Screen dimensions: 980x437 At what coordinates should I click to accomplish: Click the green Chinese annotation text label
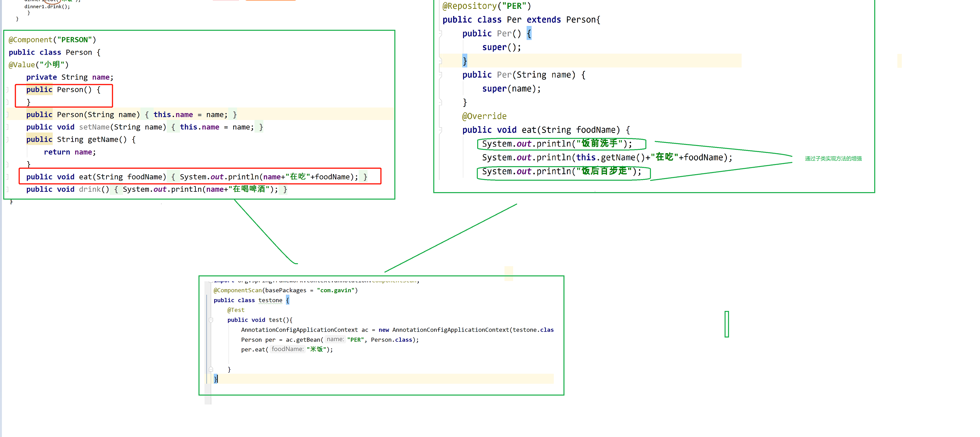pos(833,159)
